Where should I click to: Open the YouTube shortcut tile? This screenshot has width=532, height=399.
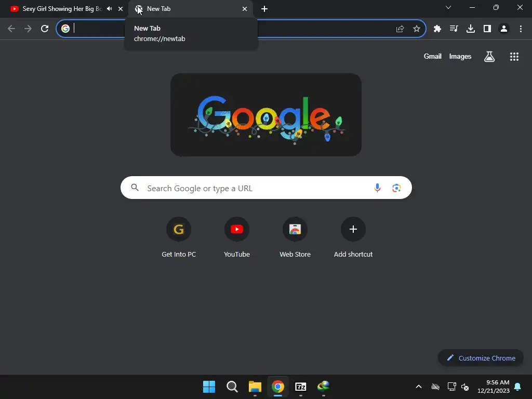coord(237,237)
